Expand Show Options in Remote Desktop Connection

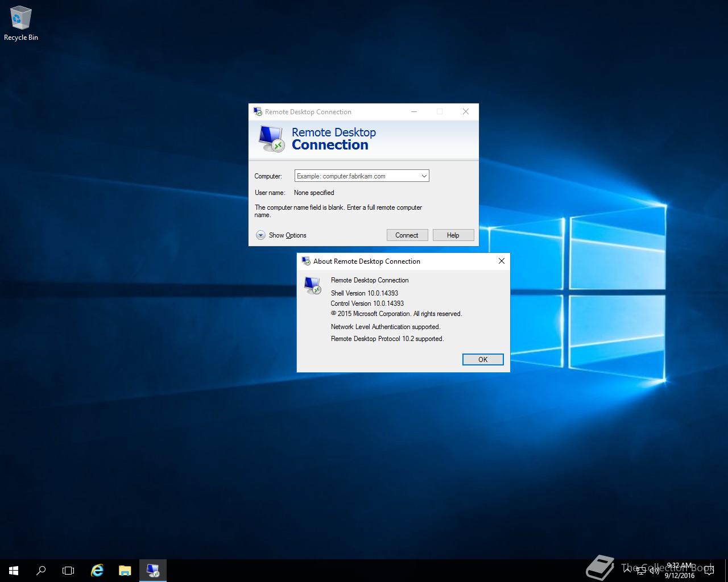[281, 235]
